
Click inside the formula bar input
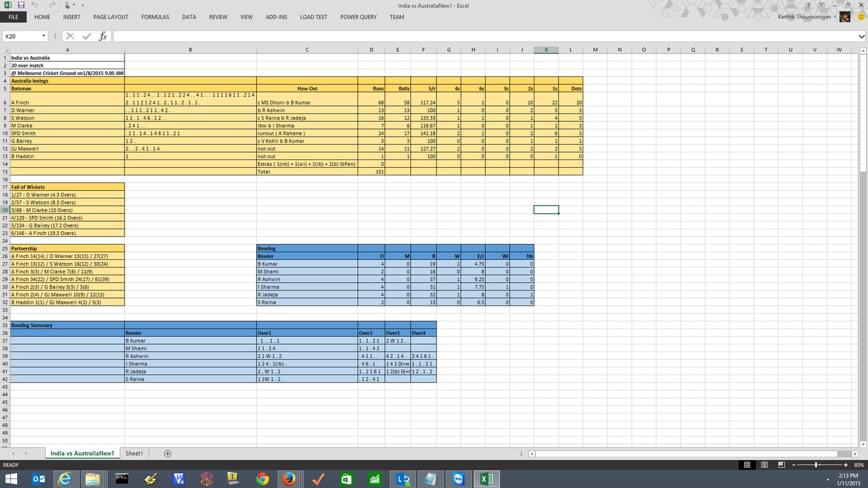[483, 36]
